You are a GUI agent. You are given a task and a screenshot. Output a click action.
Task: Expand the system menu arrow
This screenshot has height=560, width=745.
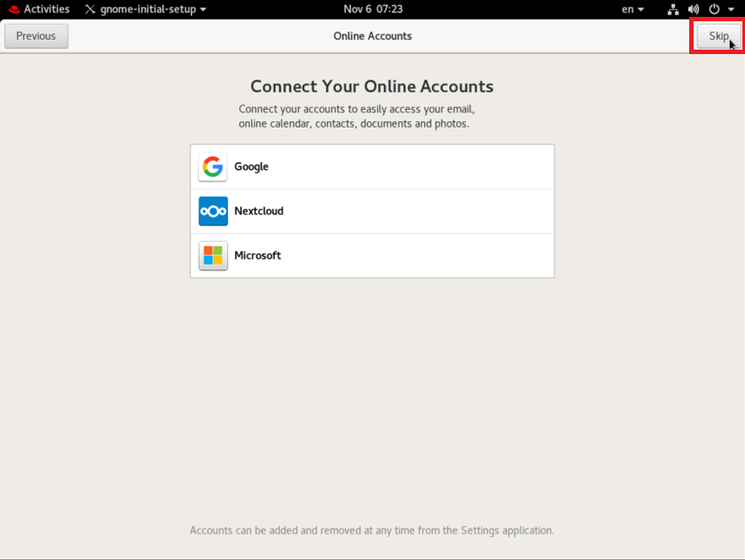pyautogui.click(x=731, y=9)
